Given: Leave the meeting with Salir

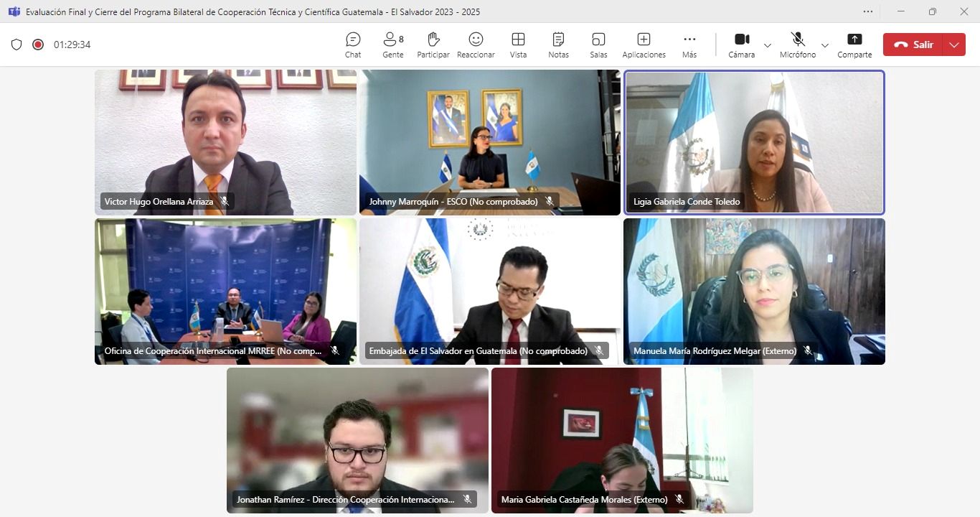Looking at the screenshot, I should coord(913,45).
